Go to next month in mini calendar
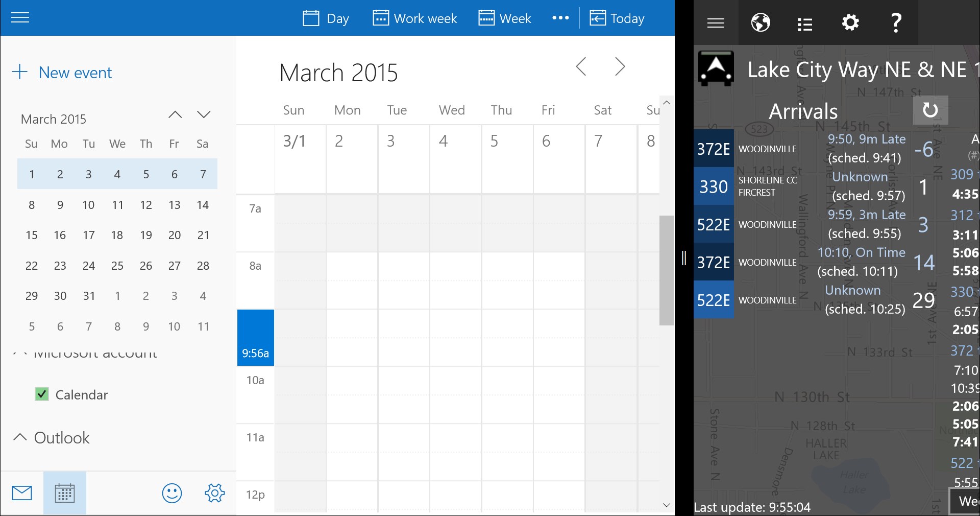 (x=204, y=114)
